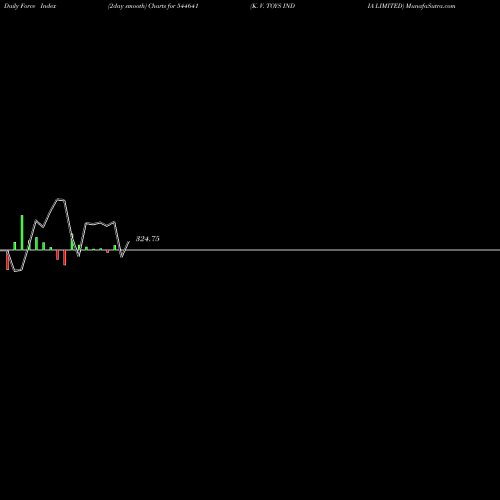Viewport: 500px width, 500px height.
Task: Click the 'Daily Force Index' title text
Action: [30, 6]
